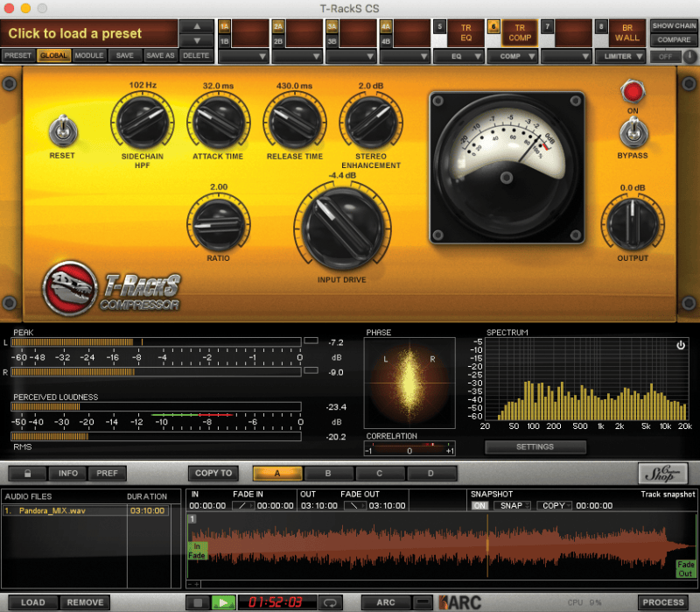Select the TR EQ module slot
This screenshot has width=700, height=612.
coord(465,33)
